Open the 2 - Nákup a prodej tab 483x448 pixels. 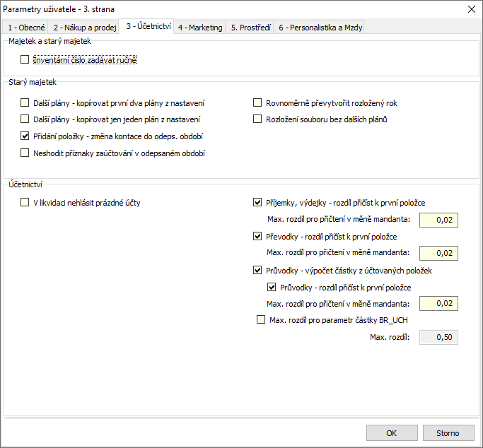(x=85, y=28)
